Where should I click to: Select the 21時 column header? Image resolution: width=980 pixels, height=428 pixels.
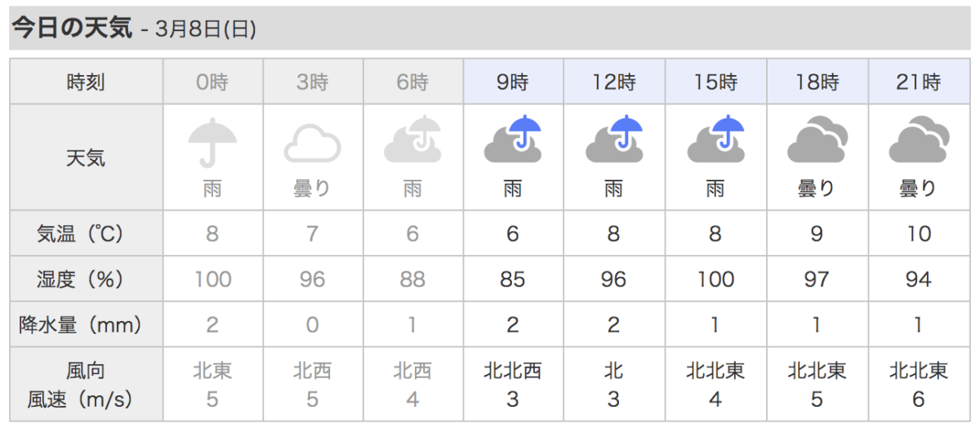point(918,82)
